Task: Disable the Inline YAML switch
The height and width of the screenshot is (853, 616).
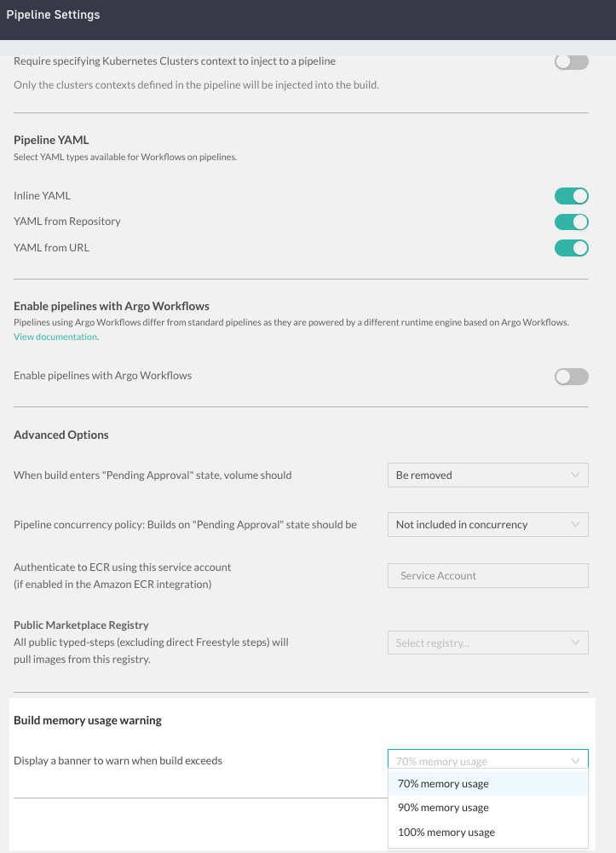Action: pyautogui.click(x=572, y=196)
